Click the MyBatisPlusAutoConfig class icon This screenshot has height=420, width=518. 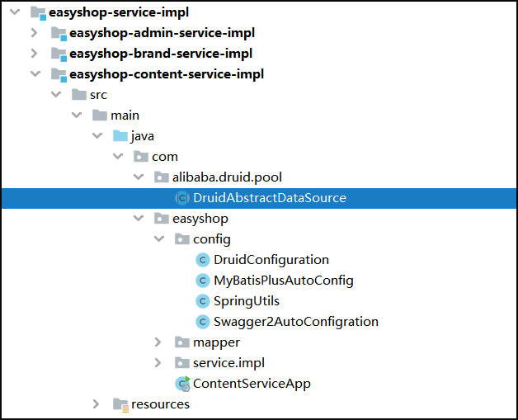[203, 281]
